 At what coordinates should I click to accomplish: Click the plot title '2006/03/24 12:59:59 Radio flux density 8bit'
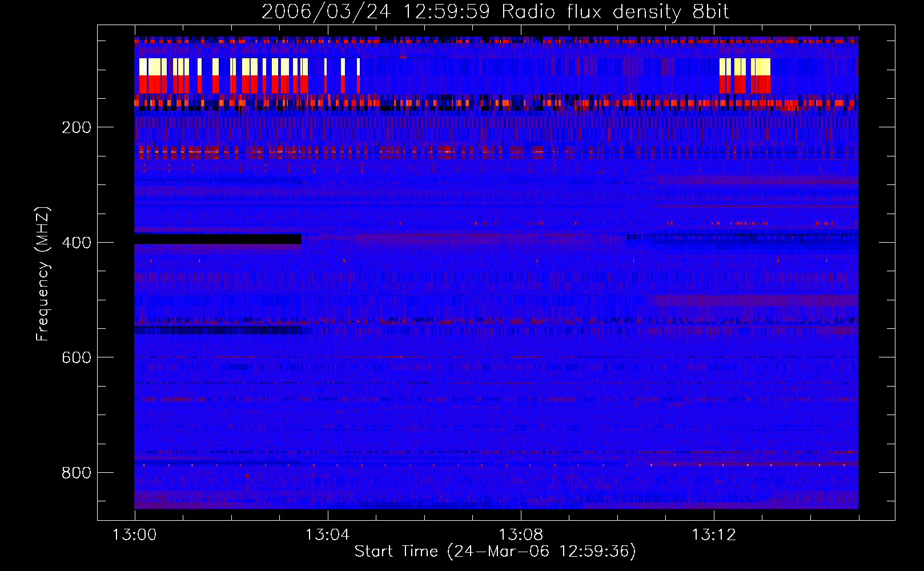495,12
